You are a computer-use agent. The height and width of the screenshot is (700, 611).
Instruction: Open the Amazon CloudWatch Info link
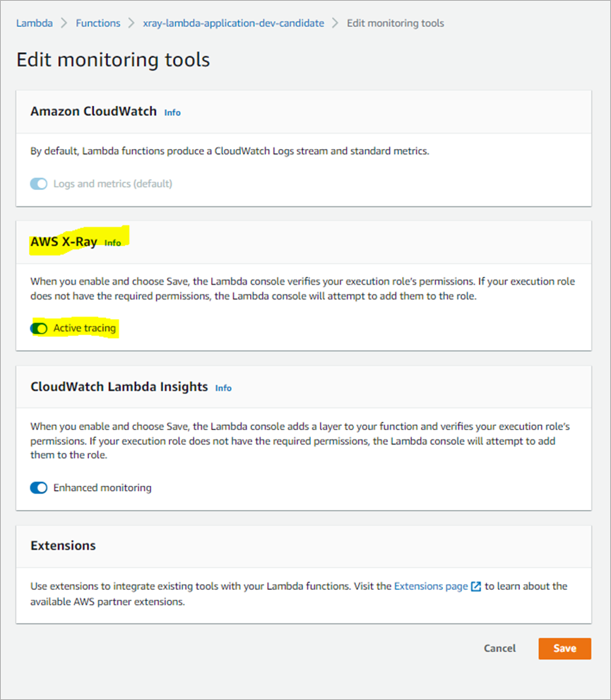point(172,112)
